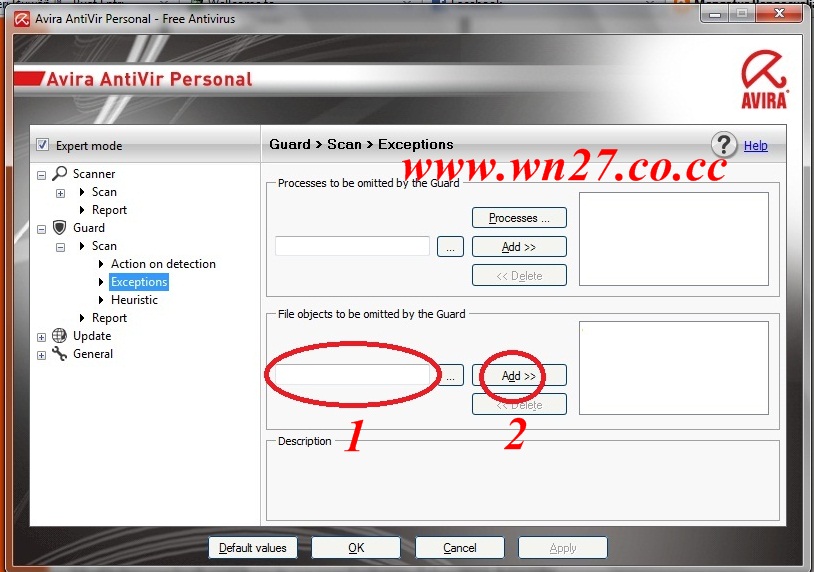The height and width of the screenshot is (572, 814).
Task: Collapse the Scan node under Guard
Action: point(60,248)
